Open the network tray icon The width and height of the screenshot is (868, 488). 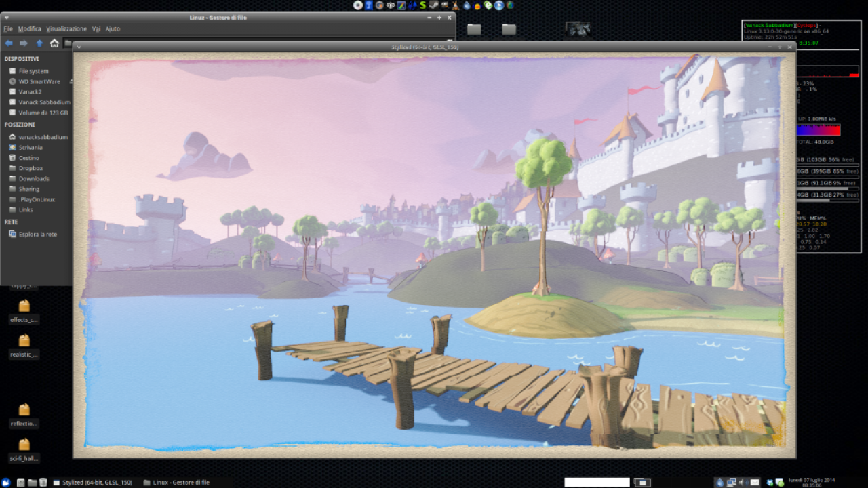point(731,483)
